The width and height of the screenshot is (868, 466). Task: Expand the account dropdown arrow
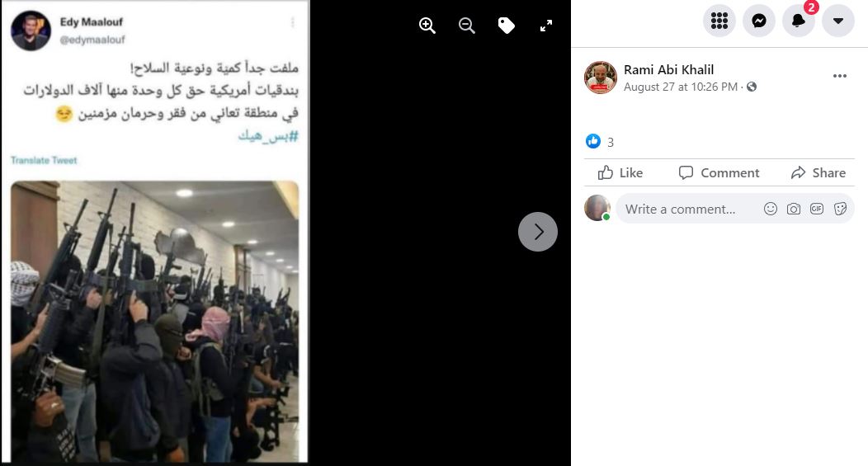coord(838,21)
